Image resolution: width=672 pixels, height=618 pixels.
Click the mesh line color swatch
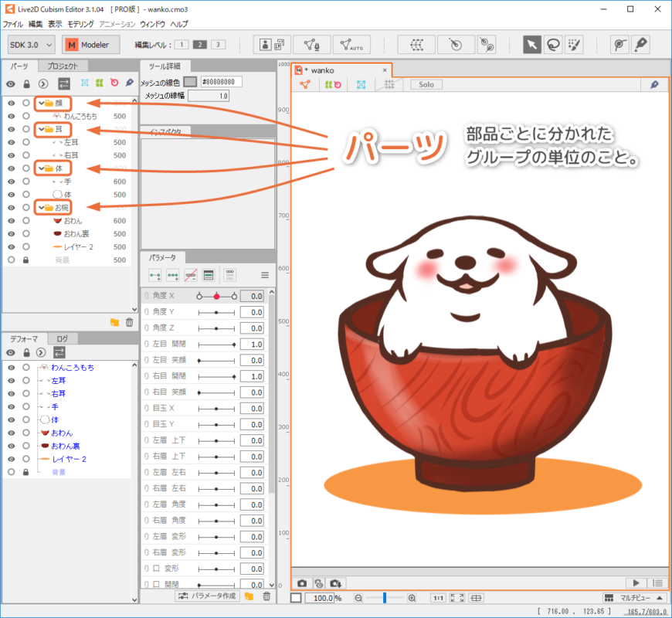pyautogui.click(x=190, y=82)
